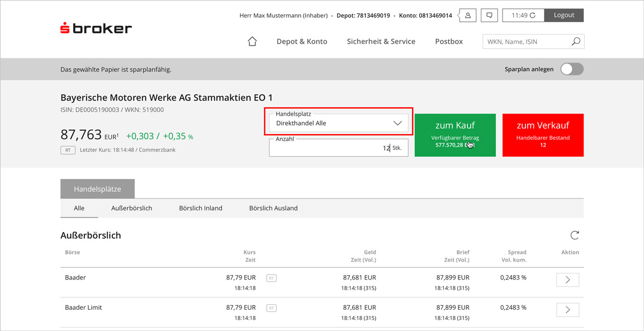Open the user profile icon

tap(467, 15)
